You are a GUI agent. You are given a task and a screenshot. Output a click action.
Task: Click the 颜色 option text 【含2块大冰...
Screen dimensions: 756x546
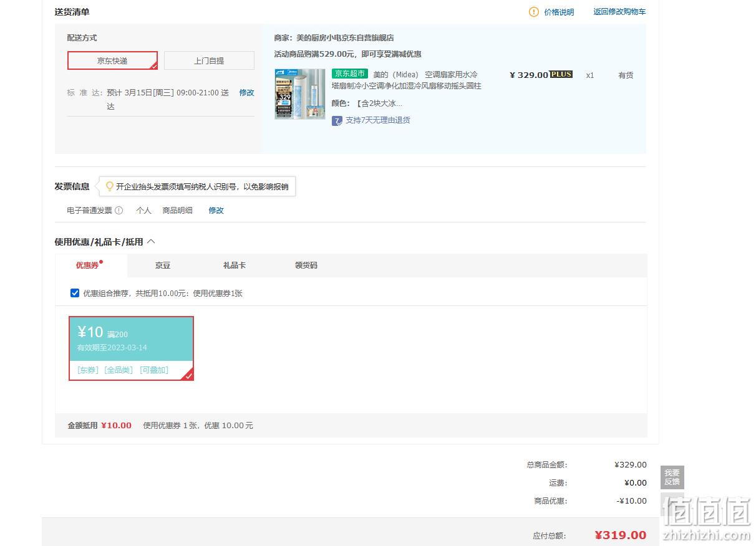pos(379,103)
